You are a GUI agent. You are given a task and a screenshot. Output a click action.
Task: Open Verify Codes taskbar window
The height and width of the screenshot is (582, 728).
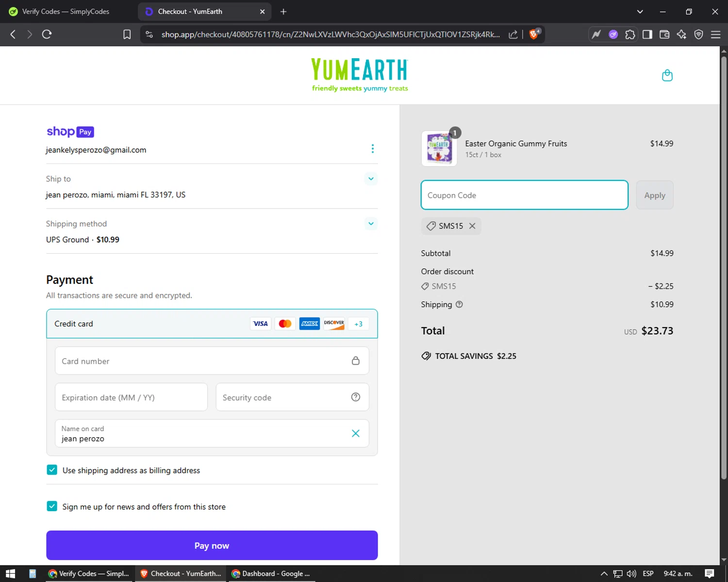pyautogui.click(x=89, y=573)
